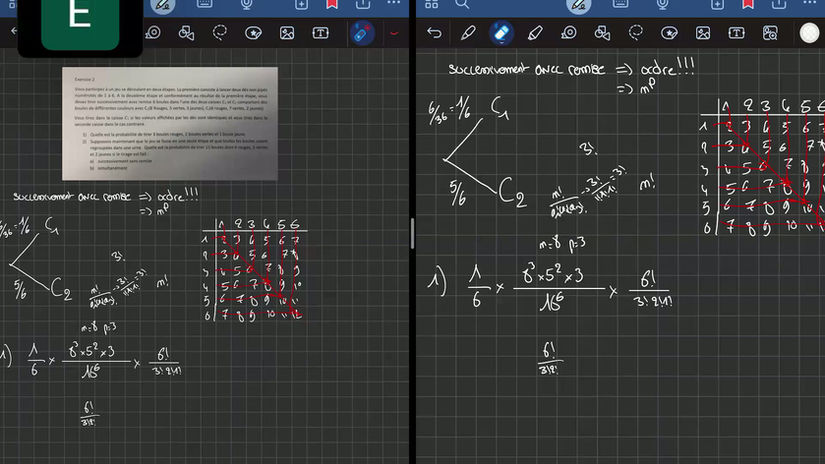
Task: Select Lasso tool in left note window
Action: coord(219,33)
